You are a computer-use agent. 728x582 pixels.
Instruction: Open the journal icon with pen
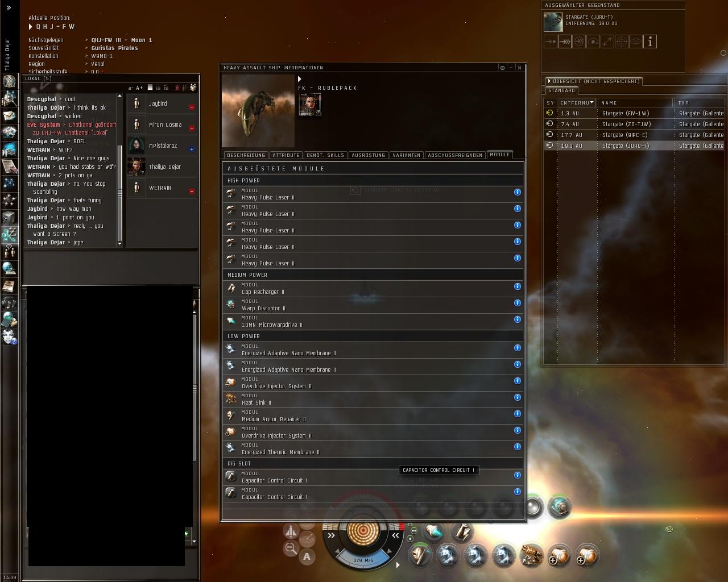pos(9,167)
